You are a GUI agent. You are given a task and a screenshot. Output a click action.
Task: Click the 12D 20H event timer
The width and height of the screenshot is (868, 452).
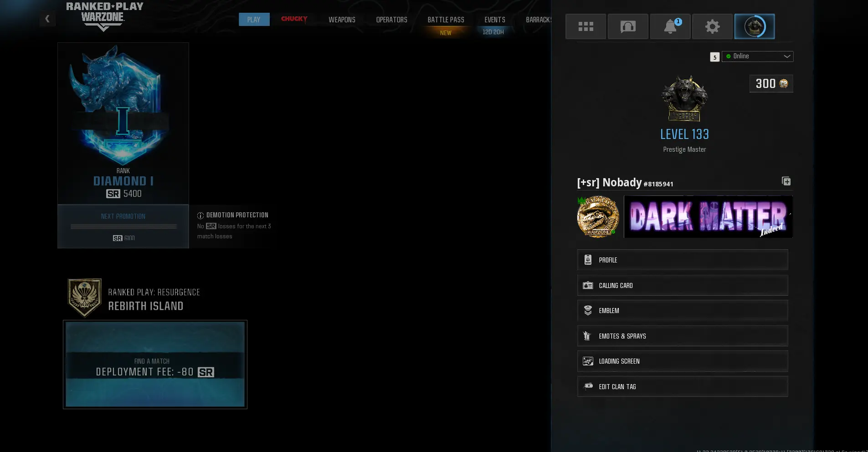(493, 32)
